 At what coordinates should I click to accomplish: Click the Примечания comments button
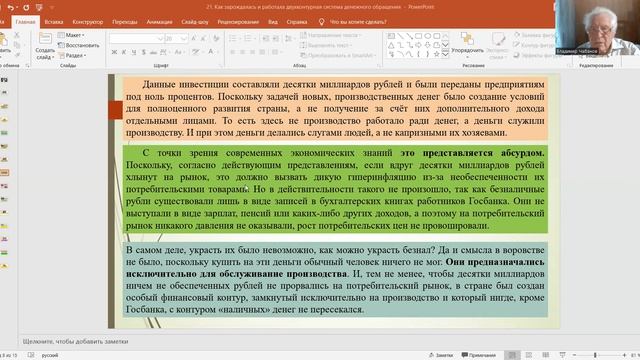478,355
